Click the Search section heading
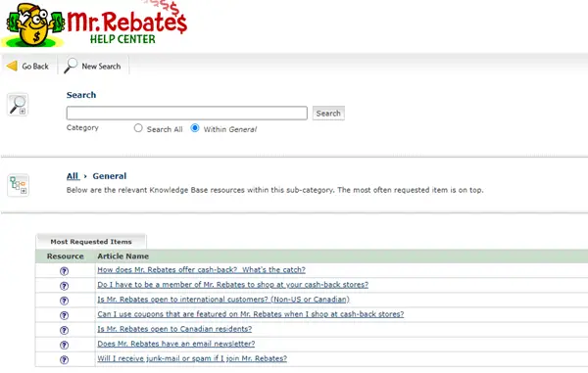588x373 pixels. [x=81, y=95]
